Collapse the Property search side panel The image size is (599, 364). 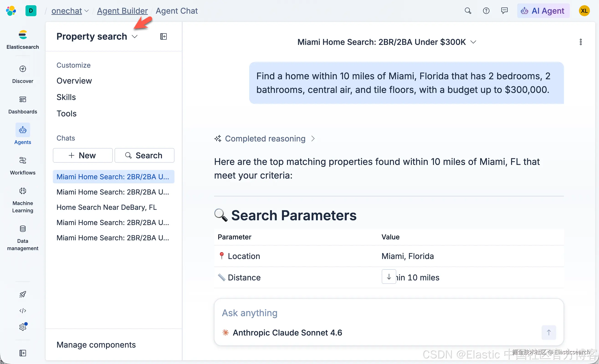[163, 36]
